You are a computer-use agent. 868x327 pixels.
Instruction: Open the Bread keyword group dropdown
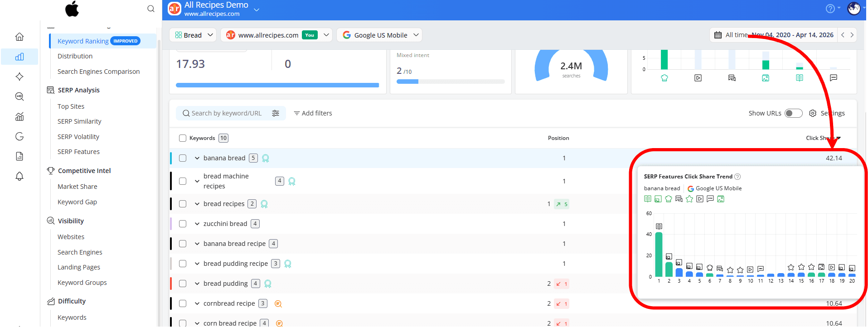click(x=194, y=35)
